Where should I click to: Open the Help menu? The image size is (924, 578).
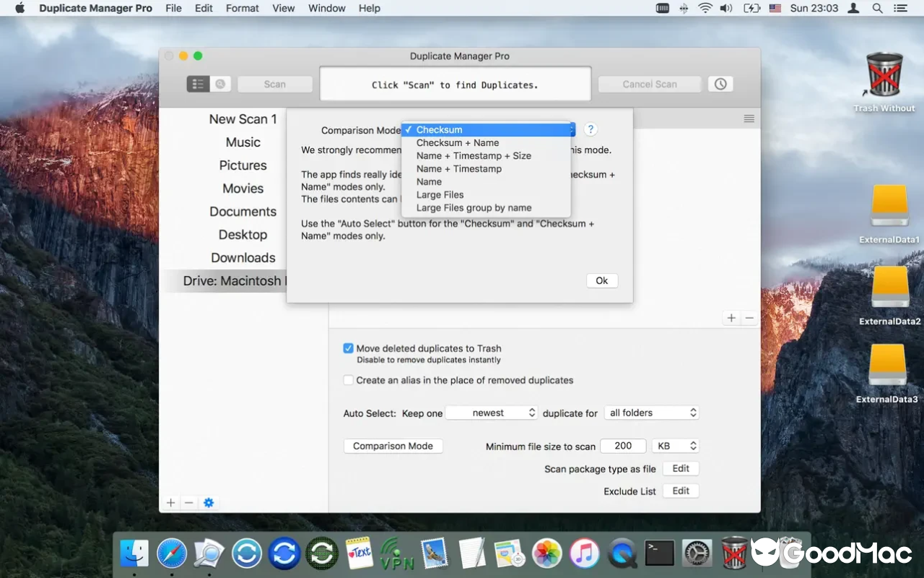(370, 9)
